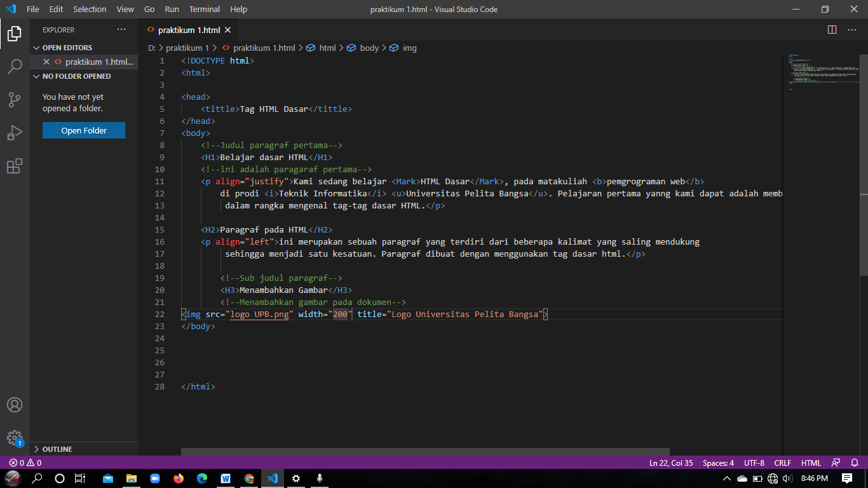Viewport: 868px width, 488px height.
Task: Open the Source Control view
Action: point(15,100)
